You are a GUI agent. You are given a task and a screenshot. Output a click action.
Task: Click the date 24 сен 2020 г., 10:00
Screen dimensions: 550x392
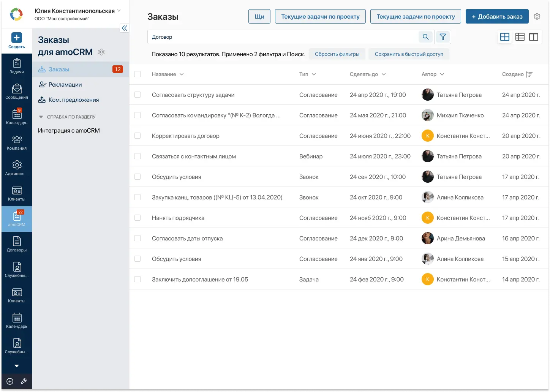(378, 177)
